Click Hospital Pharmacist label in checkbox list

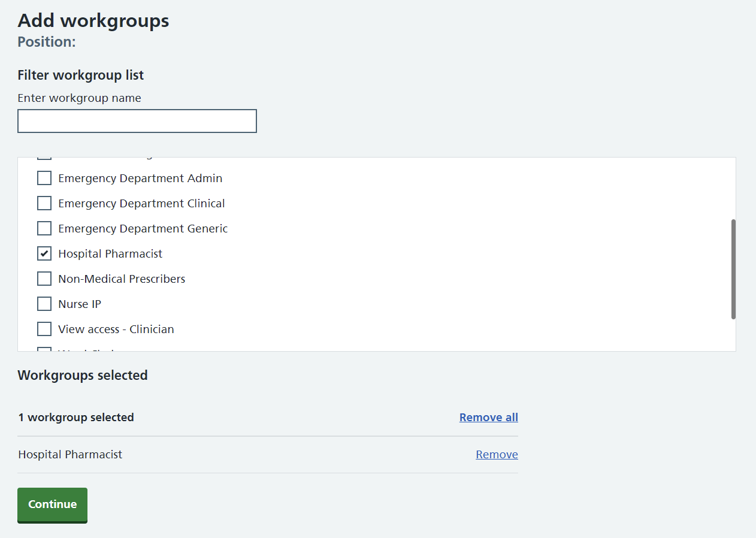(x=110, y=253)
